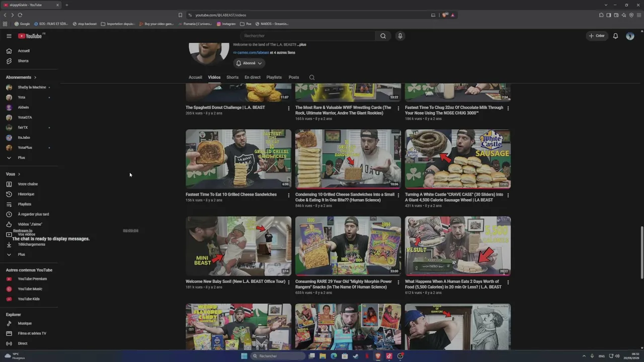
Task: Click the browser address bar URL
Action: pos(221,15)
